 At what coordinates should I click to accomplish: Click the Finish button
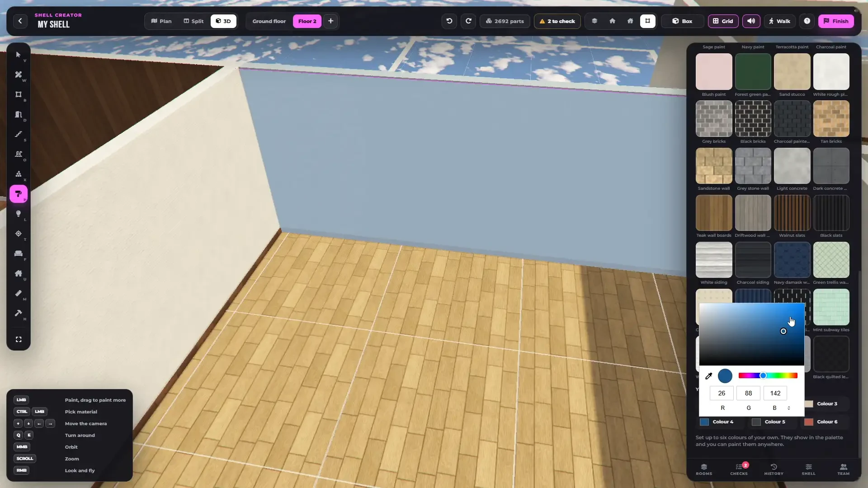coord(836,21)
